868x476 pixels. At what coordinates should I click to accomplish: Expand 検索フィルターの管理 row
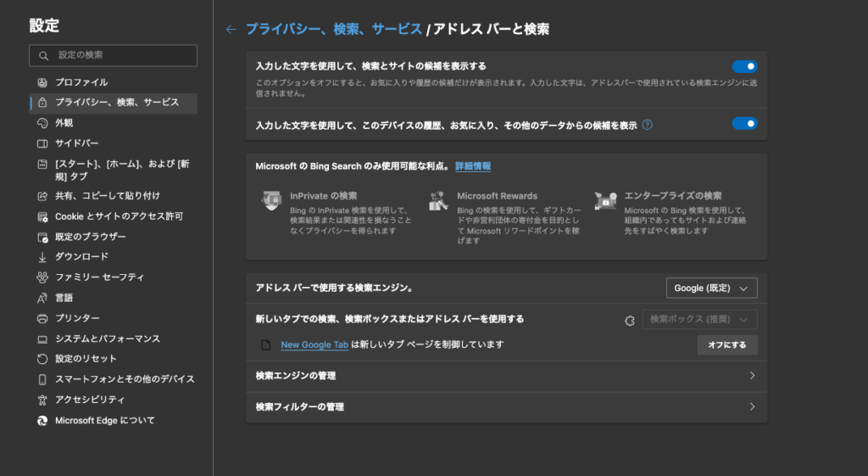pos(506,407)
